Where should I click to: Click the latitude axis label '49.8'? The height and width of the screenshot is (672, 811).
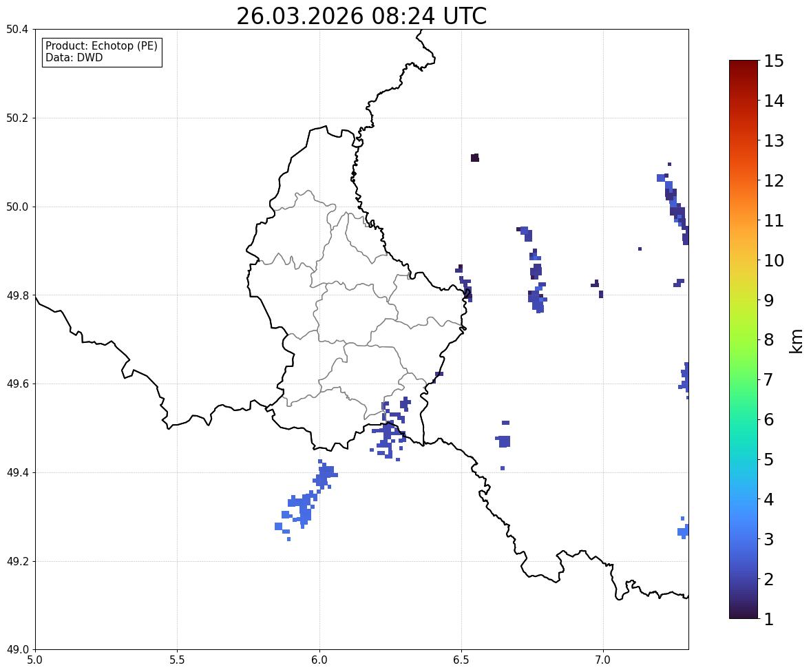[x=17, y=295]
